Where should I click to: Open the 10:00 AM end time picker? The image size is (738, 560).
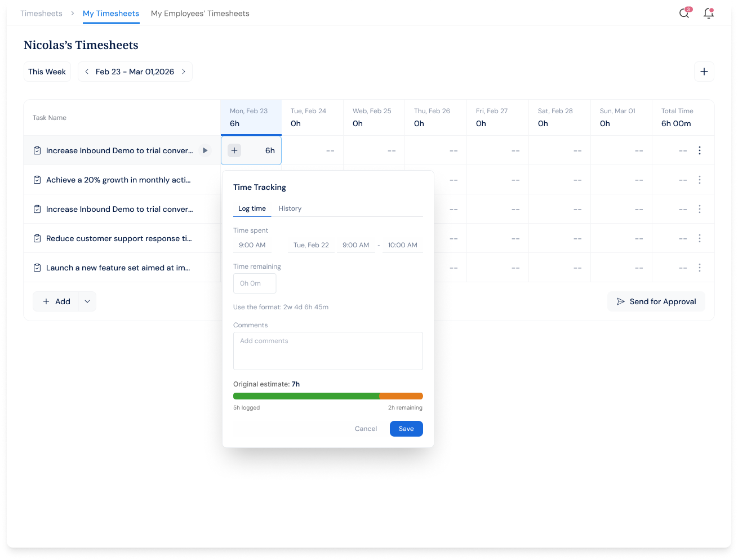[403, 245]
